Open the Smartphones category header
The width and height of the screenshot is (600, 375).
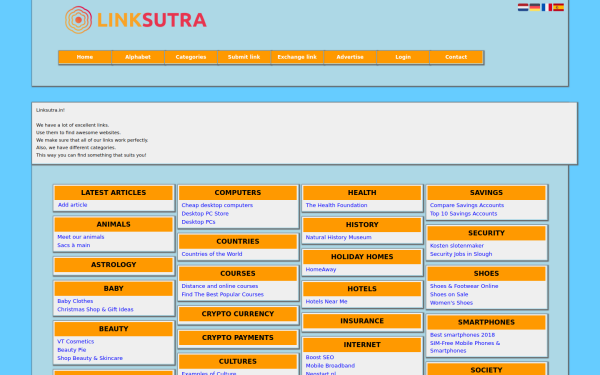click(x=486, y=322)
